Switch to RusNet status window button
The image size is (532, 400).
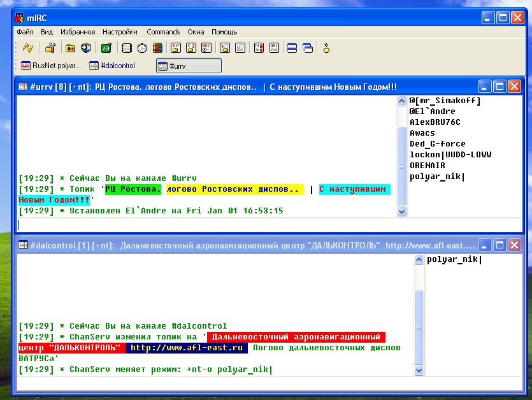tap(51, 66)
